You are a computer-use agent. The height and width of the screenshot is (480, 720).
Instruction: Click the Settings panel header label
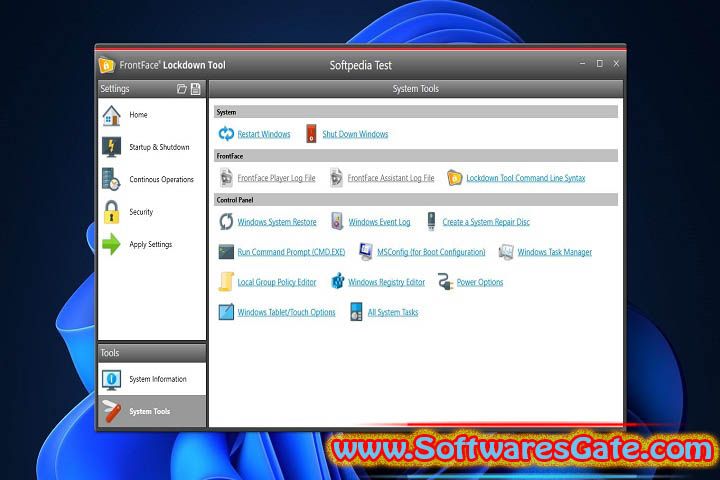115,89
